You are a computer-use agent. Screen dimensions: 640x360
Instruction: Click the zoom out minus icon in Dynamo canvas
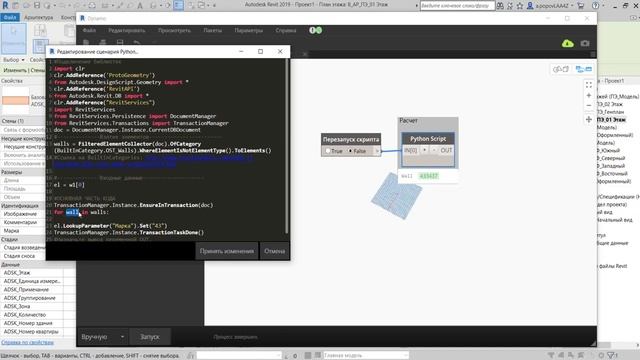click(x=589, y=106)
